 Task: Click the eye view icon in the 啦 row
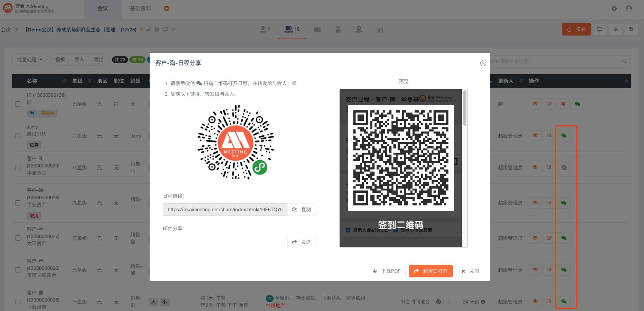tap(535, 104)
